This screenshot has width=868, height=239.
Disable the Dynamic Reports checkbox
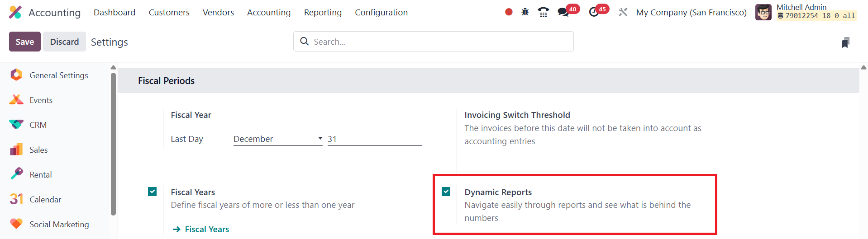click(x=446, y=192)
